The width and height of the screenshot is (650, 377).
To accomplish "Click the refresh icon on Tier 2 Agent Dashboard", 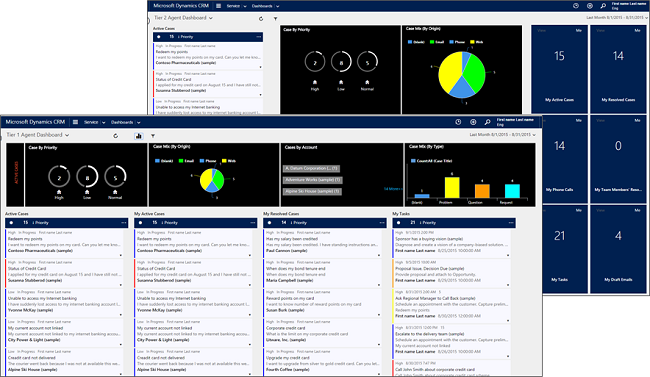I will click(261, 19).
